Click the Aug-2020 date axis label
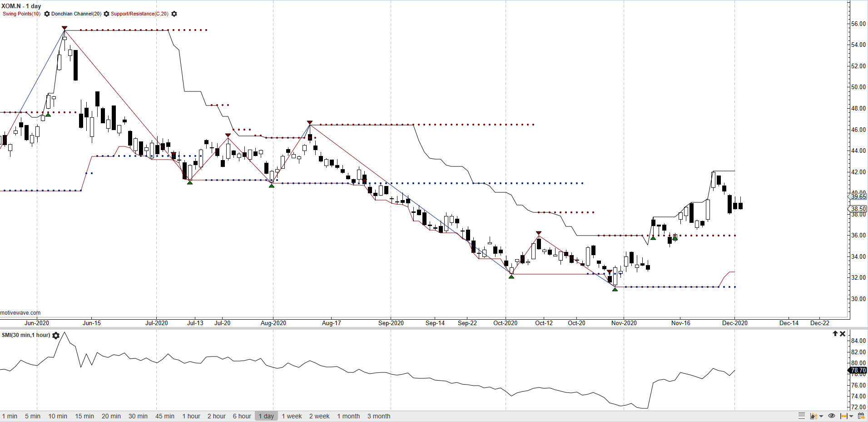The width and height of the screenshot is (868, 422). (x=273, y=323)
